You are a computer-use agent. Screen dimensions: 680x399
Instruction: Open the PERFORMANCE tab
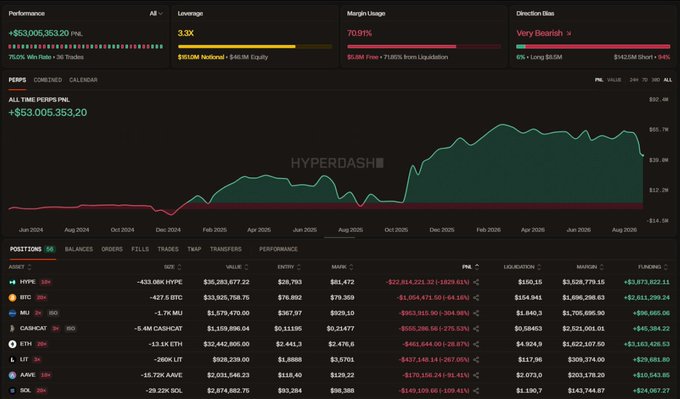pos(278,249)
